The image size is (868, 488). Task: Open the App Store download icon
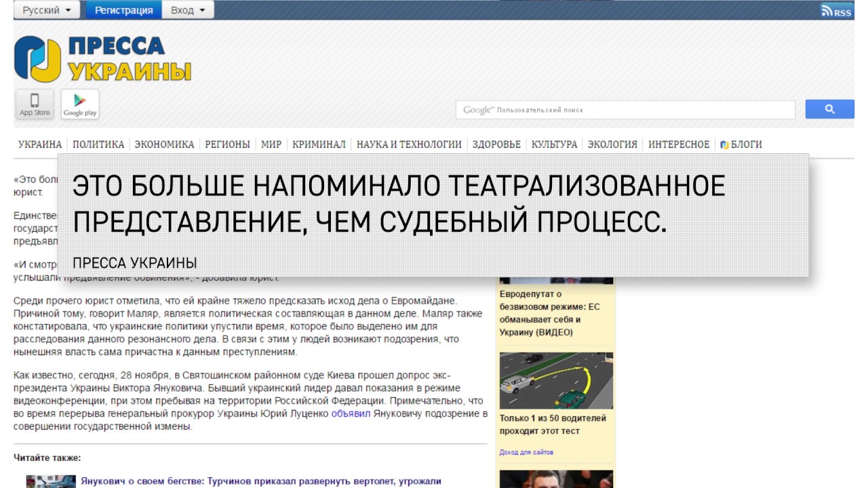[35, 104]
